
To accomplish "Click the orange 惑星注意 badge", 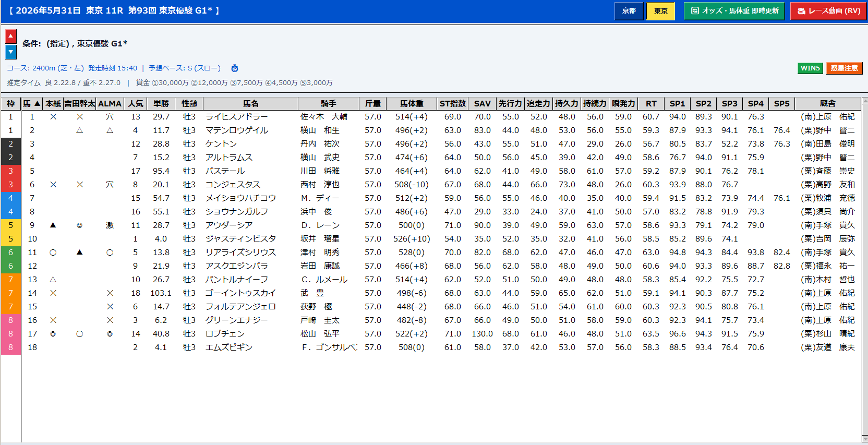I will point(844,68).
